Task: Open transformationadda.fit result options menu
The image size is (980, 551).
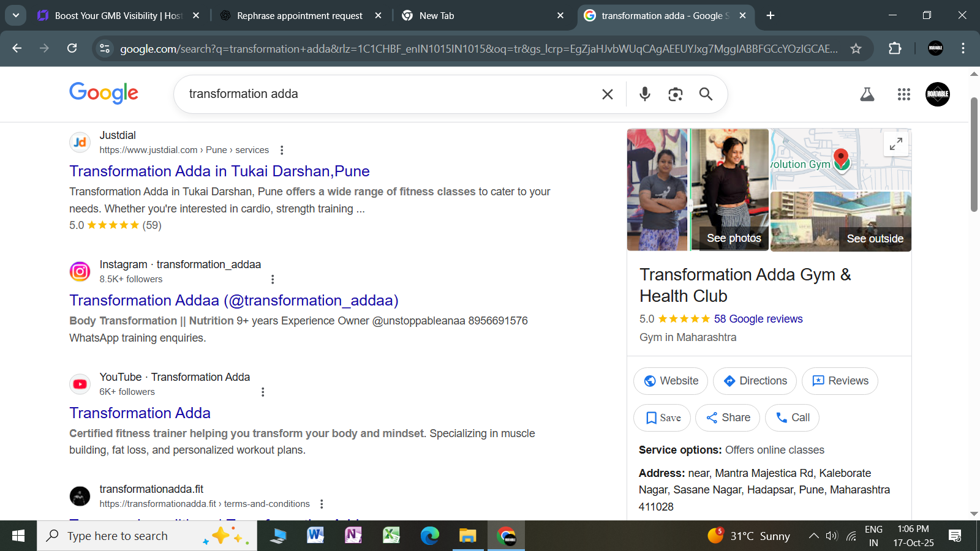Action: pyautogui.click(x=322, y=504)
